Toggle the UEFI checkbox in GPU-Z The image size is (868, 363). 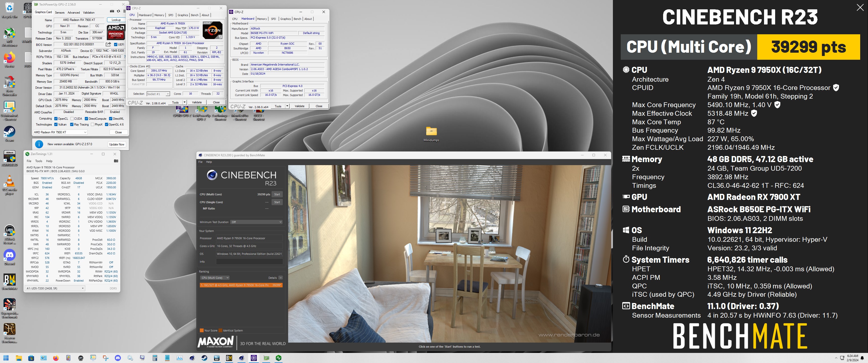tap(116, 44)
